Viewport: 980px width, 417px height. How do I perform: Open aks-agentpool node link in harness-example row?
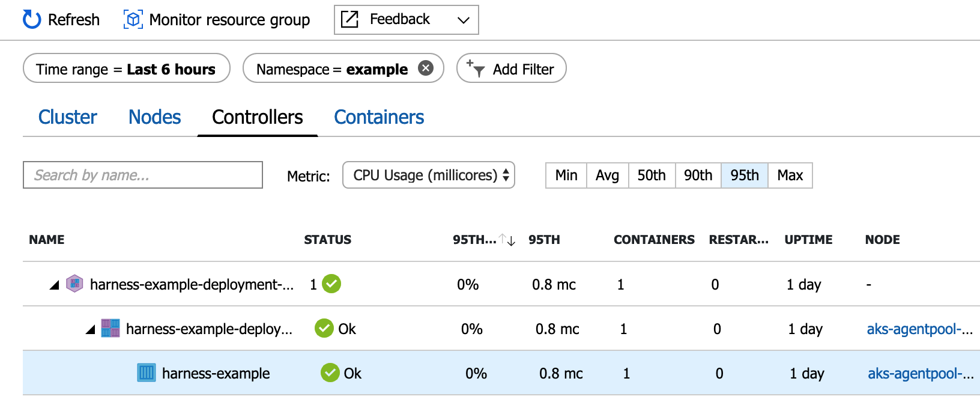point(920,373)
